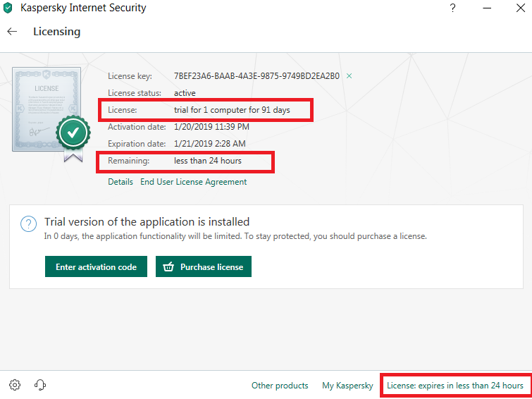Click the Kaspersky shield logo in title bar

[8, 8]
